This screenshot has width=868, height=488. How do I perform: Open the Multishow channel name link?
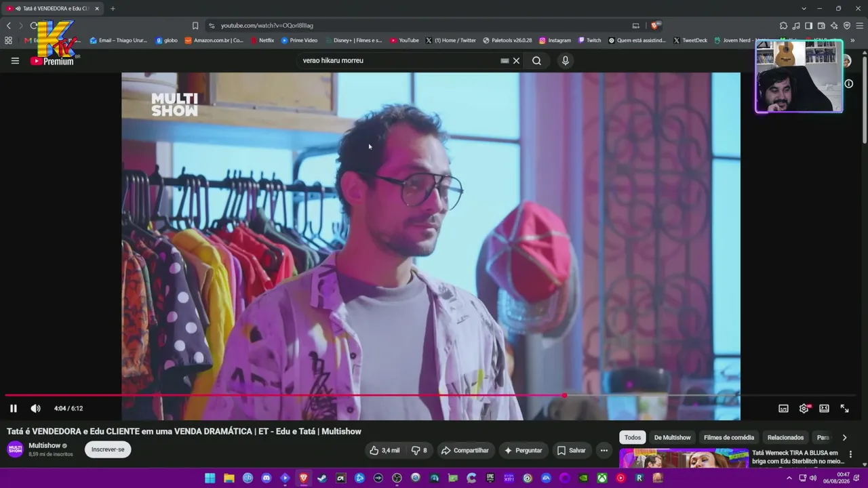pyautogui.click(x=45, y=445)
